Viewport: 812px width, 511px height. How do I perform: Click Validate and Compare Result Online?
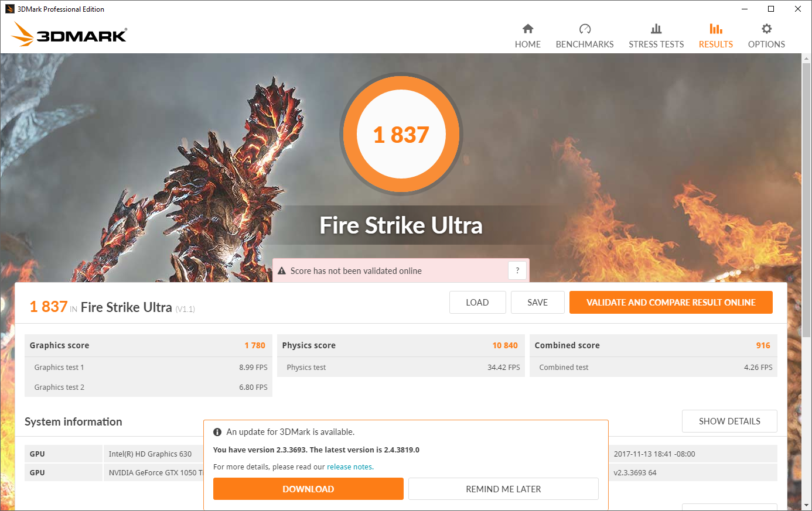coord(671,303)
